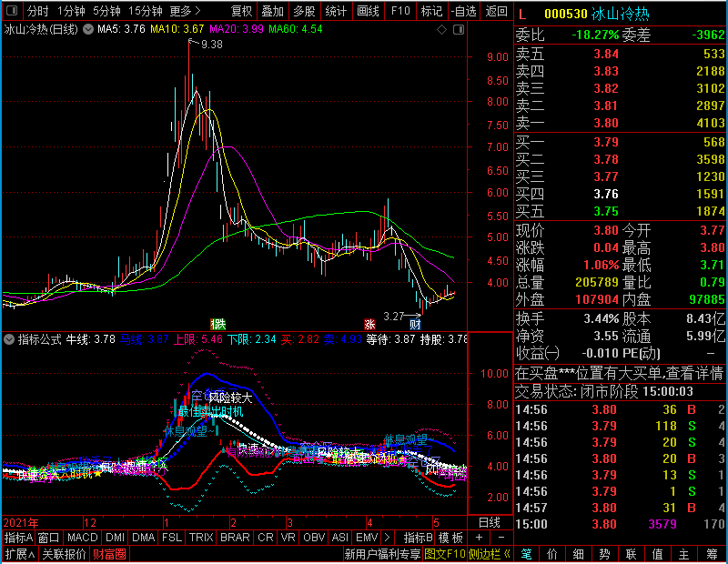Click 标记 mark button
728x564 pixels.
(x=431, y=11)
